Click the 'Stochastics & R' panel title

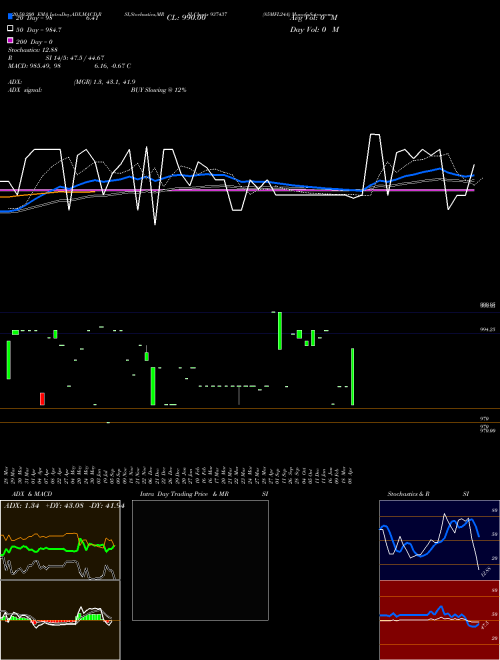408,494
